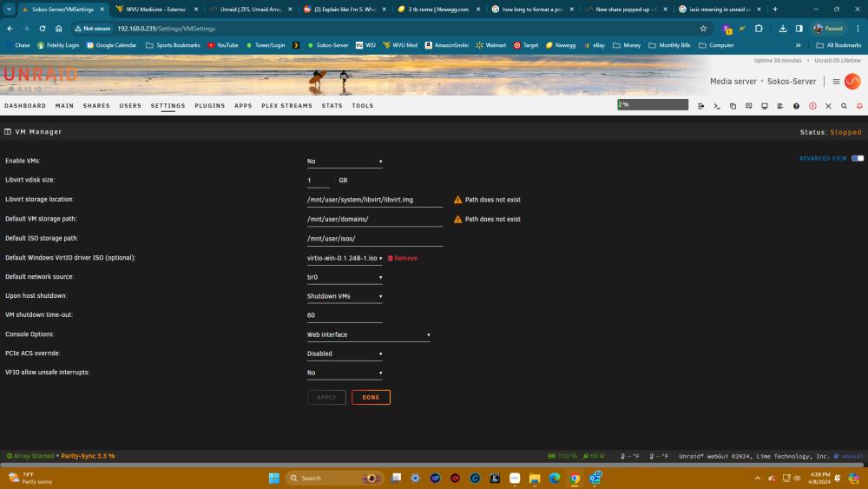Image resolution: width=868 pixels, height=489 pixels.
Task: Open Upon host shutdown dropdown
Action: (x=345, y=296)
